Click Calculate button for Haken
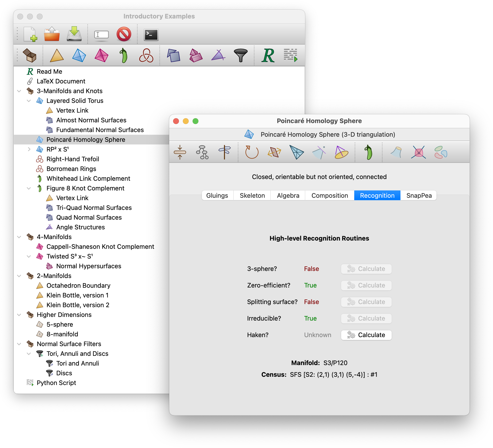The width and height of the screenshot is (493, 448). 366,335
